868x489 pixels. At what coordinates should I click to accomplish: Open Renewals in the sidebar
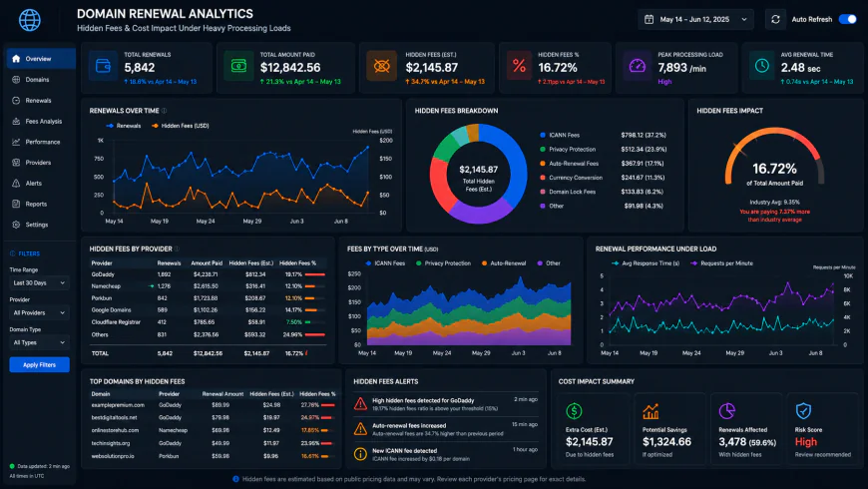[x=41, y=101]
